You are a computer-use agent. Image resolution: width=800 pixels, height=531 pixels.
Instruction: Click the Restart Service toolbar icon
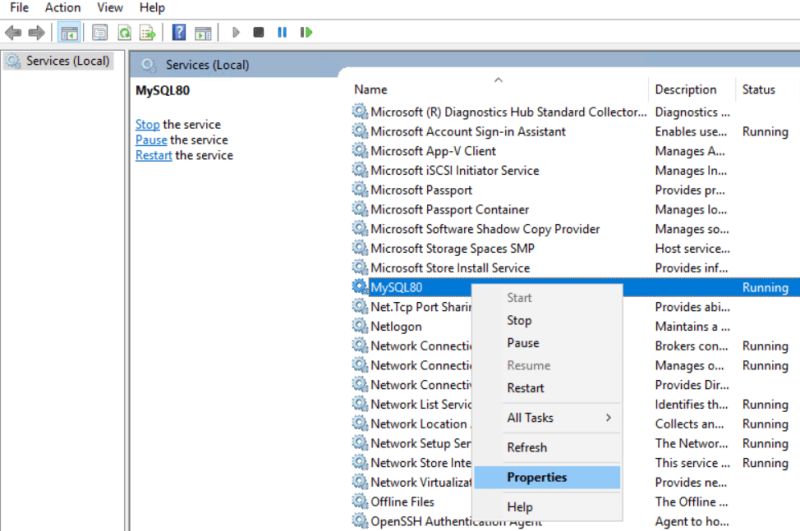pyautogui.click(x=306, y=32)
